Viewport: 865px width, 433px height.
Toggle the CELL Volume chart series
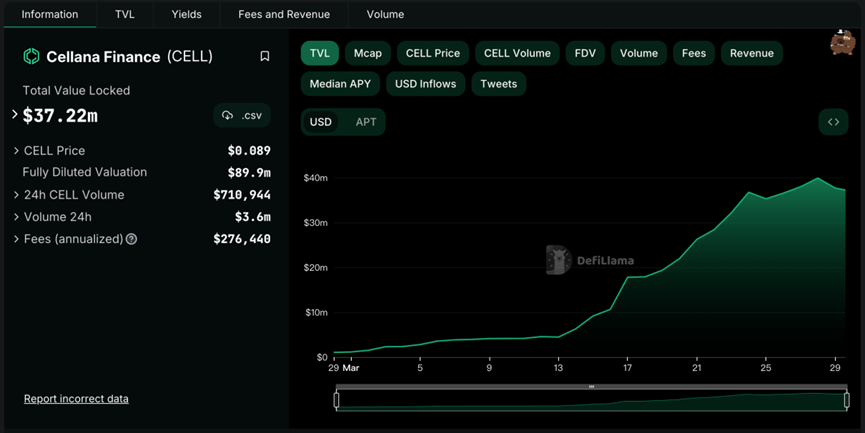coord(517,53)
